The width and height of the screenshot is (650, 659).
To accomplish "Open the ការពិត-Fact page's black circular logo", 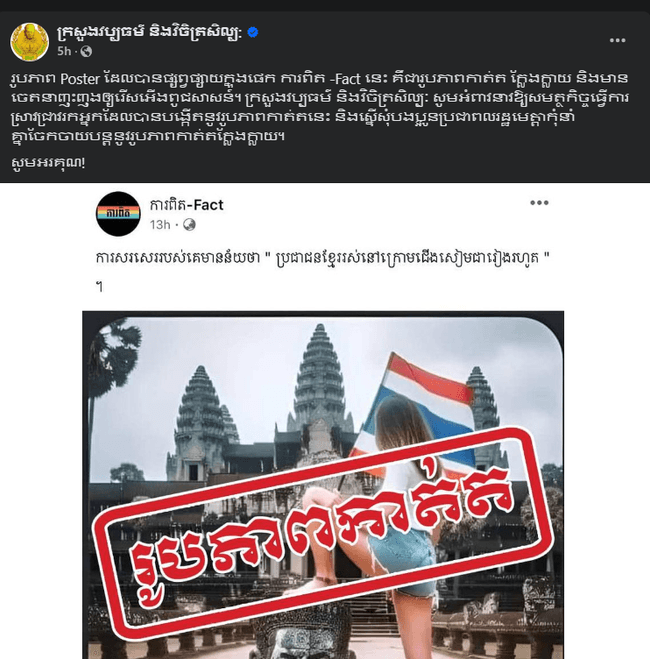I will 118,214.
